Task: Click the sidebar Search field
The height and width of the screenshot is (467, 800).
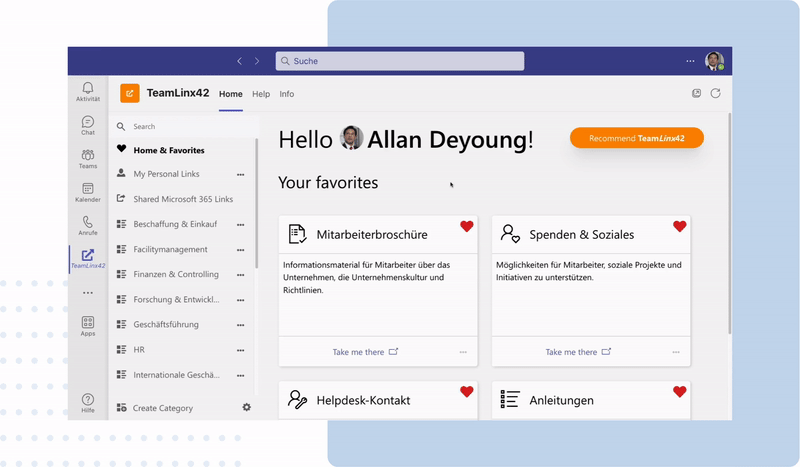Action: click(x=186, y=127)
